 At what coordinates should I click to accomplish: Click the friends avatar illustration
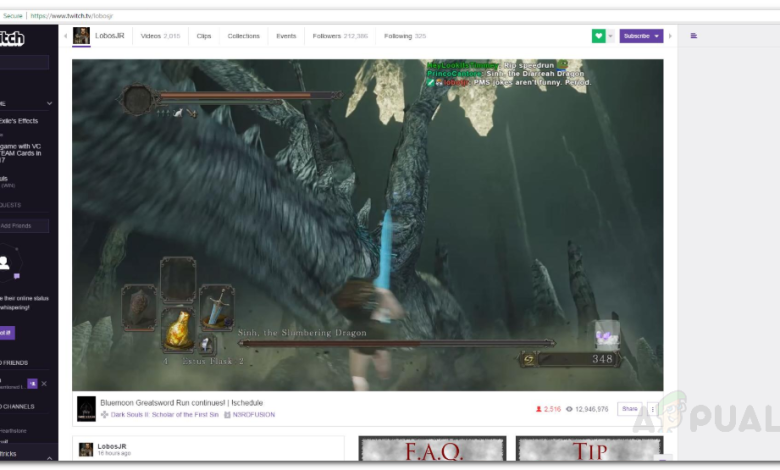pos(9,262)
